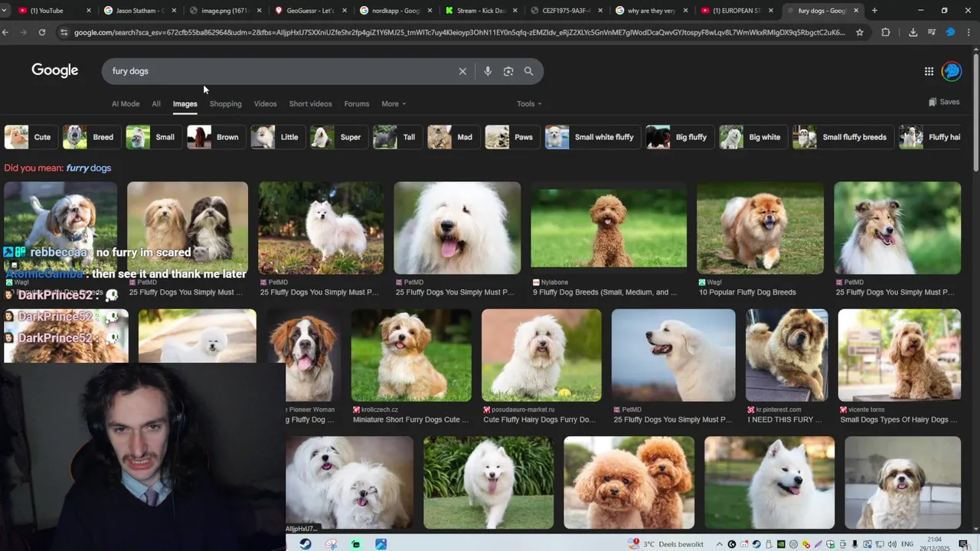Open Saves bookmark collection
This screenshot has height=551, width=980.
coord(944,102)
